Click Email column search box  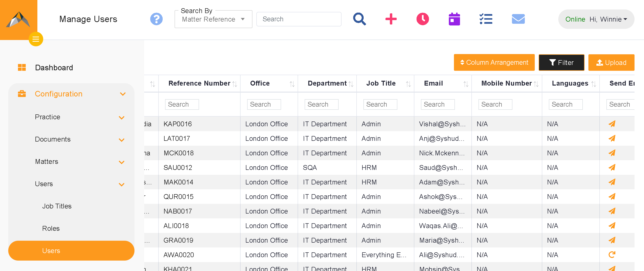point(437,104)
